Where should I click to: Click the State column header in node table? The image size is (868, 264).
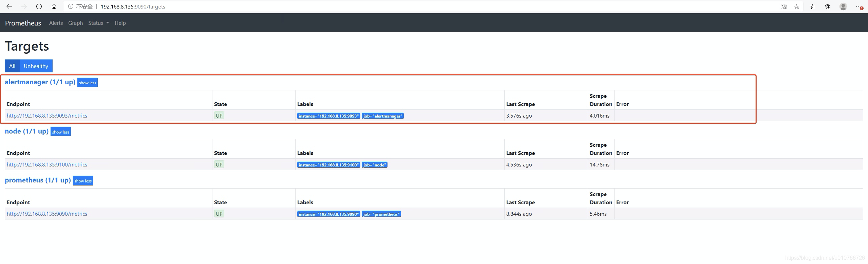[x=220, y=153]
